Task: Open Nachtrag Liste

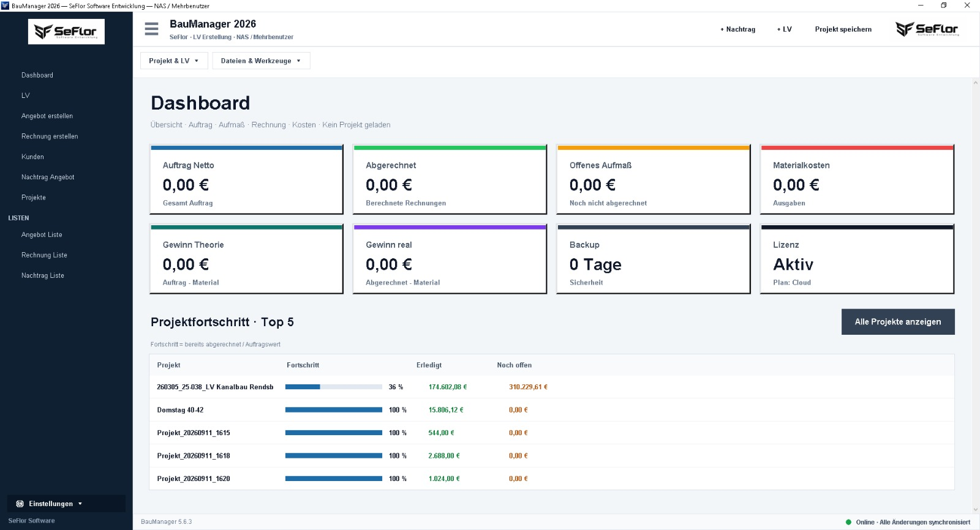Action: (43, 275)
